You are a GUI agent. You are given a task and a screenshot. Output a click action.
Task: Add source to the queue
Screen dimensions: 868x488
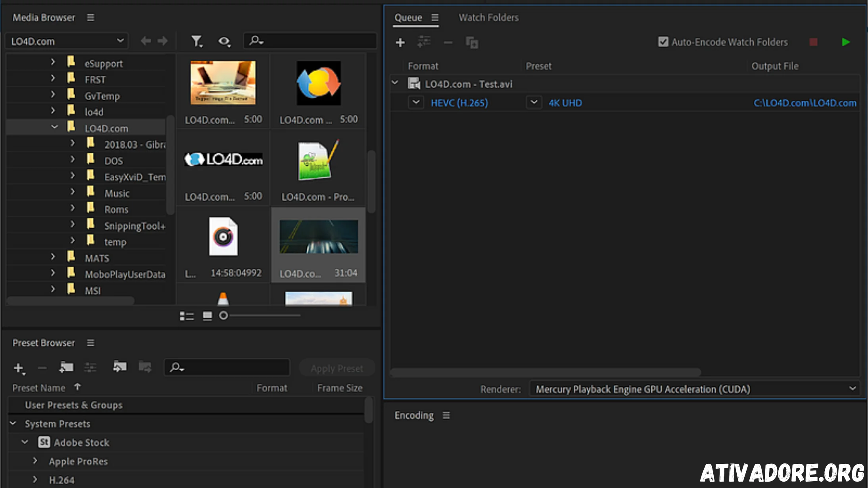pos(400,42)
